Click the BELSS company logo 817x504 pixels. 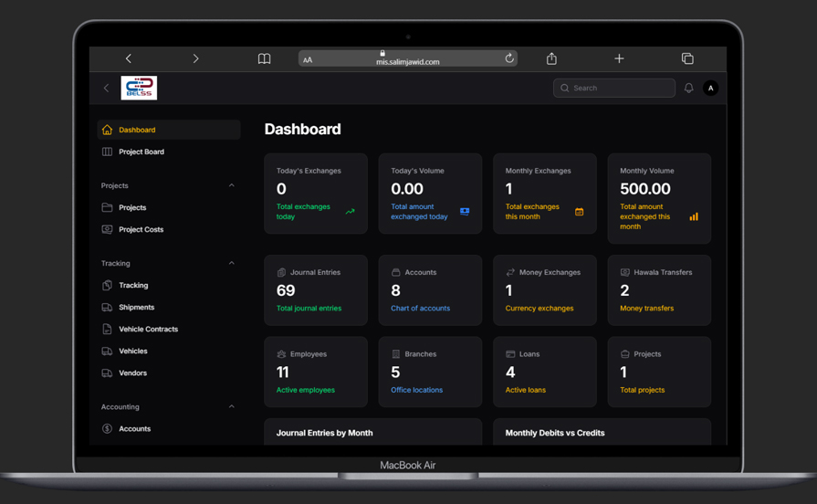139,88
